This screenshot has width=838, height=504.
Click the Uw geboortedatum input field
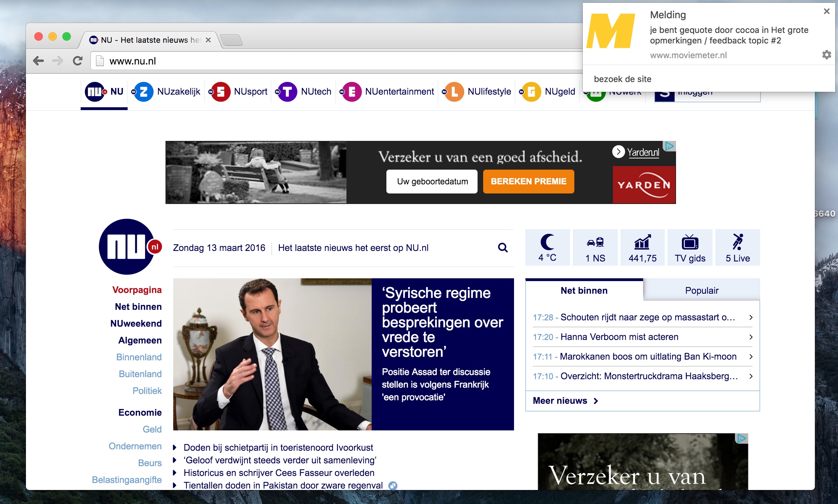click(x=432, y=182)
